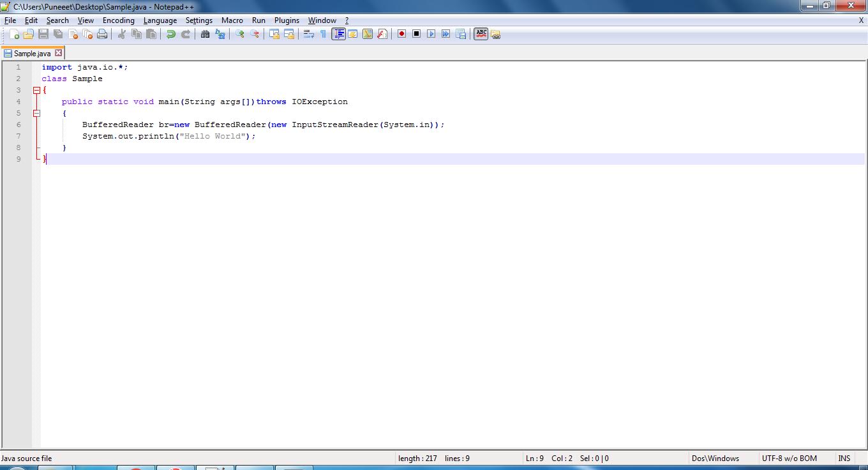Click the Redo toolbar icon
868x470 pixels.
click(185, 34)
